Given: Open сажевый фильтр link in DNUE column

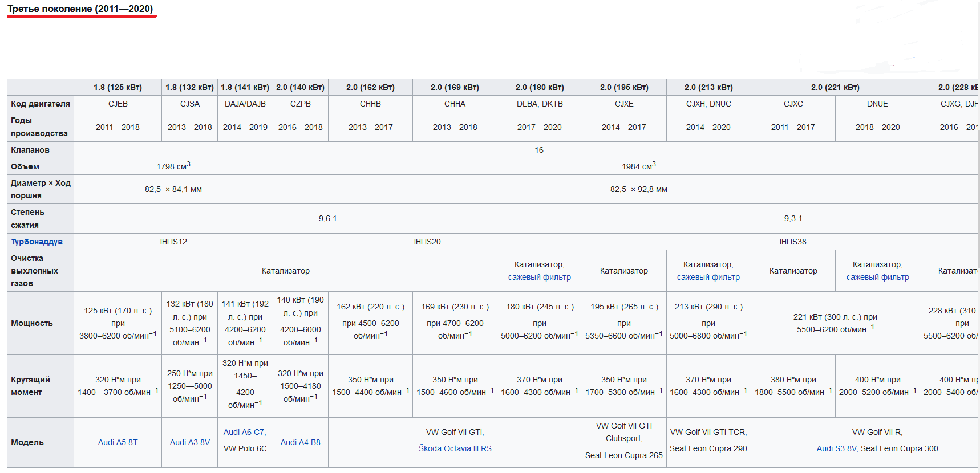Looking at the screenshot, I should 877,277.
